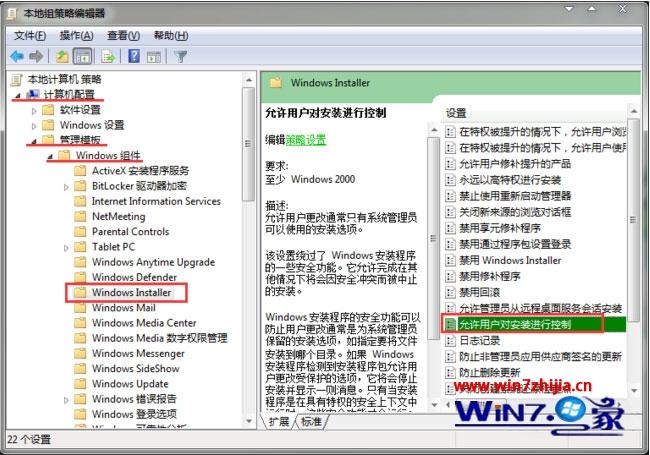The image size is (650, 455).
Task: Open the 帮助(H) menu
Action: (171, 36)
